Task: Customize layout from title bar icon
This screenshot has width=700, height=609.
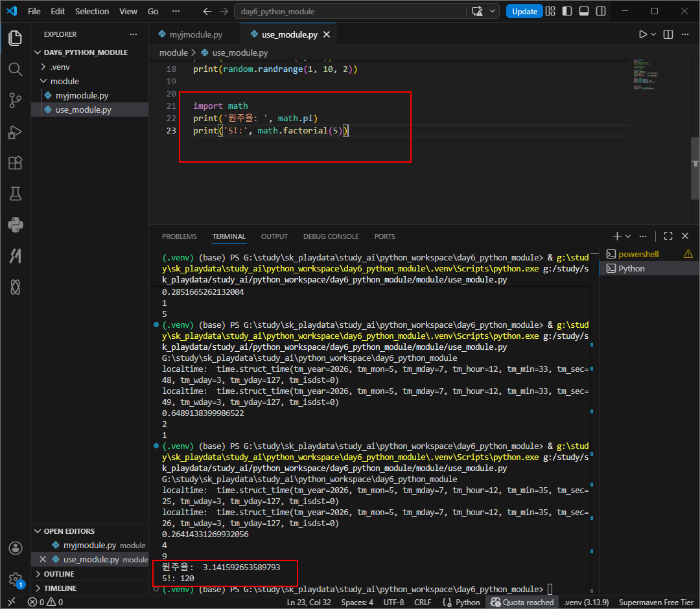Action: pyautogui.click(x=550, y=11)
